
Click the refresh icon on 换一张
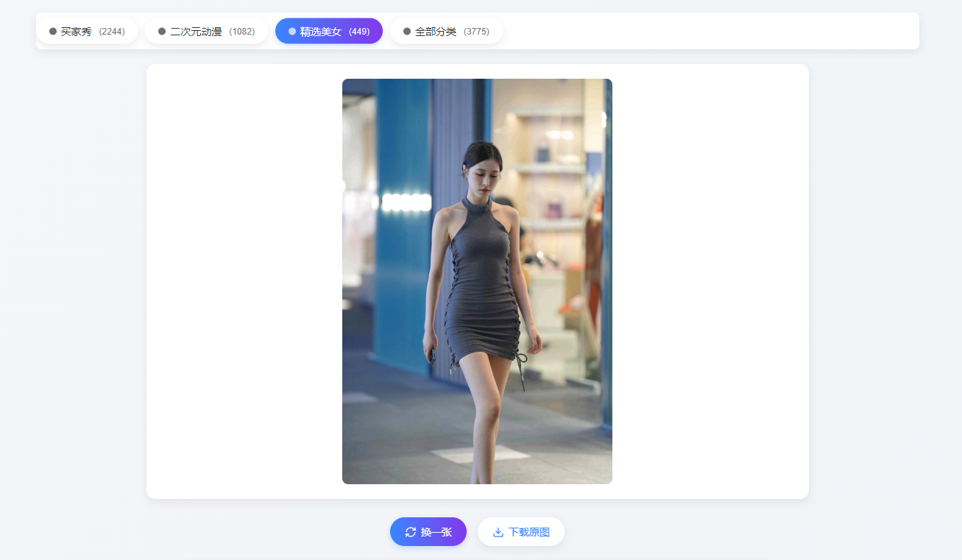(x=411, y=532)
